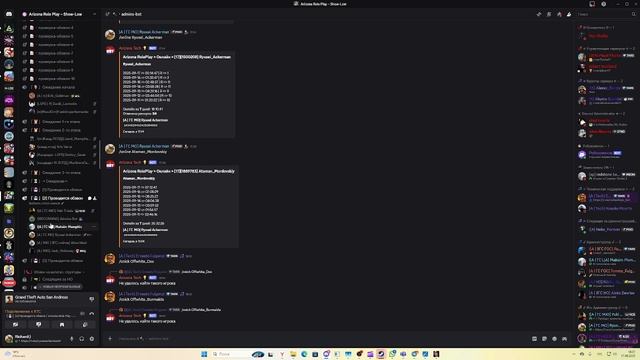The height and width of the screenshot is (360, 640).
Task: Open the Grand Theft Auto San Andreas activity
Action: pos(41,299)
